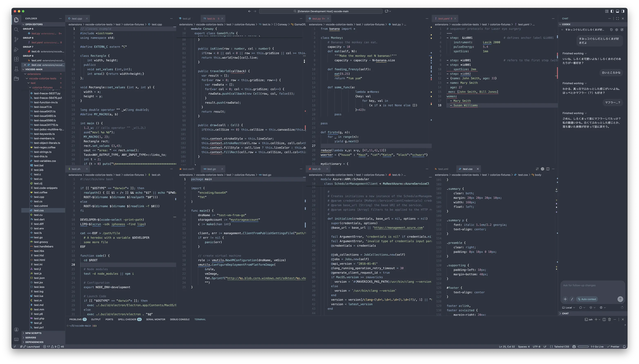This screenshot has height=364, width=639.
Task: Open Codex task history icon
Action: pyautogui.click(x=611, y=30)
